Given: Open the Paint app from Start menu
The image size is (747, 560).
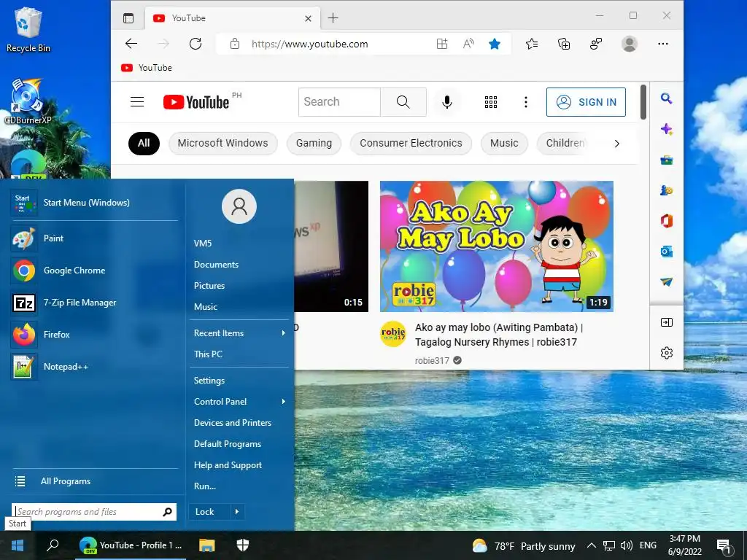Looking at the screenshot, I should 94,238.
